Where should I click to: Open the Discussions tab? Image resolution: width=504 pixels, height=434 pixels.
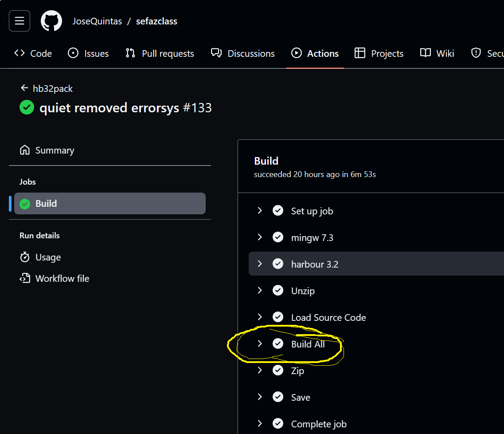click(243, 53)
